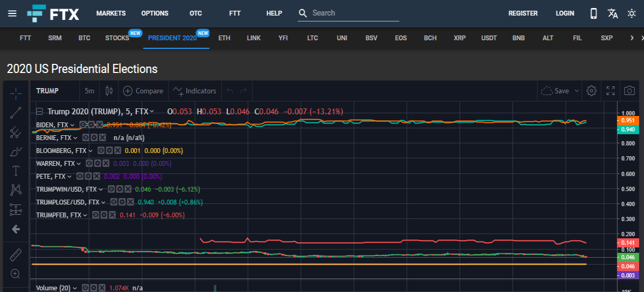
Task: Open the language translation icon
Action: pyautogui.click(x=613, y=13)
